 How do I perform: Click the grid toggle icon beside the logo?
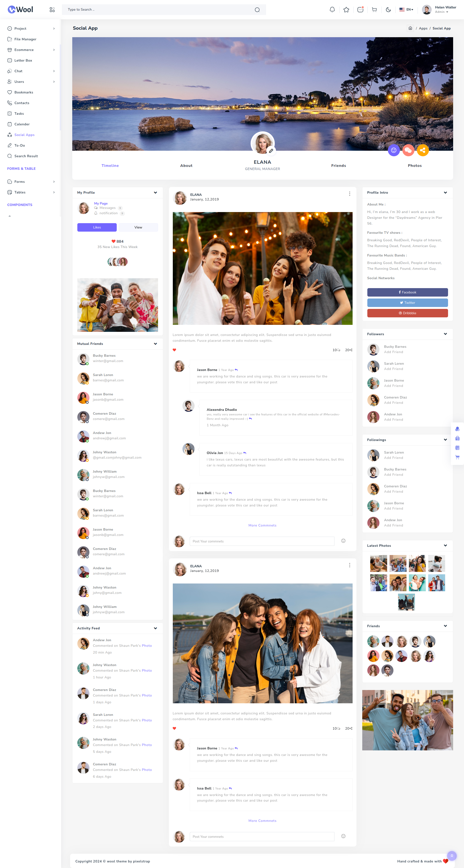coord(52,10)
